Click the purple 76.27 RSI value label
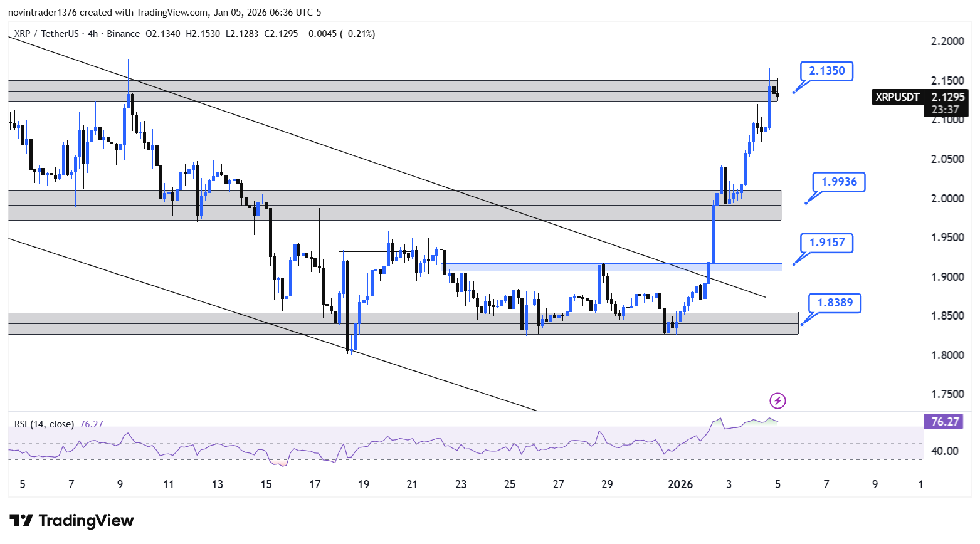Viewport: 980px width, 544px height. pyautogui.click(x=944, y=422)
